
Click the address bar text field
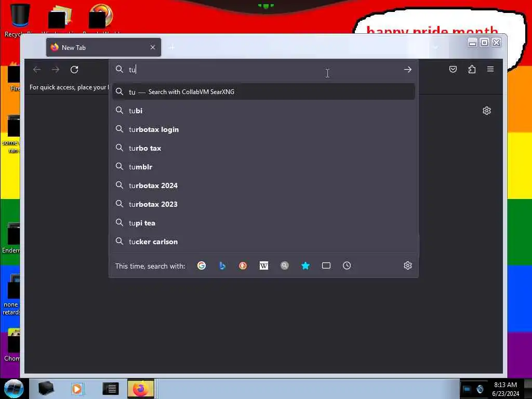point(263,70)
